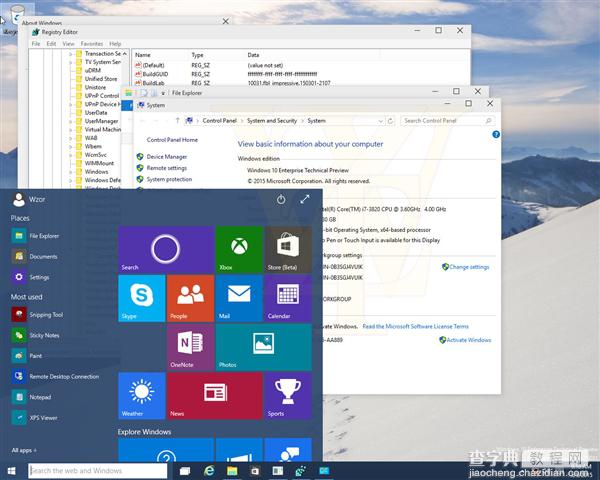This screenshot has width=600, height=480.
Task: Open the People tile
Action: (190, 298)
